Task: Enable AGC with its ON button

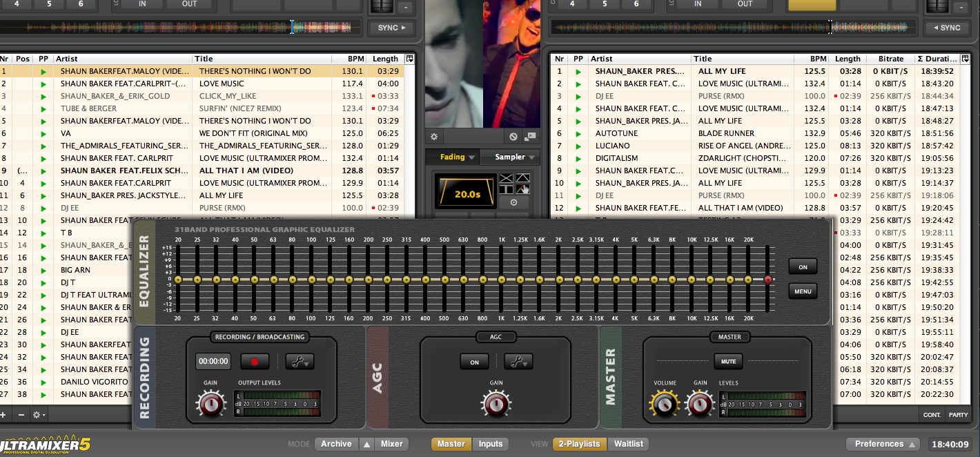Action: 474,362
